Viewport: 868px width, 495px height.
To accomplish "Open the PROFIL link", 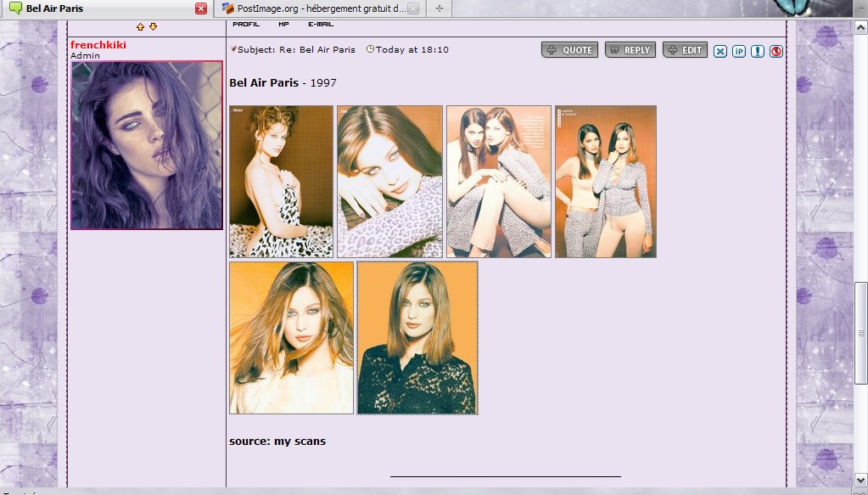I will pyautogui.click(x=246, y=24).
